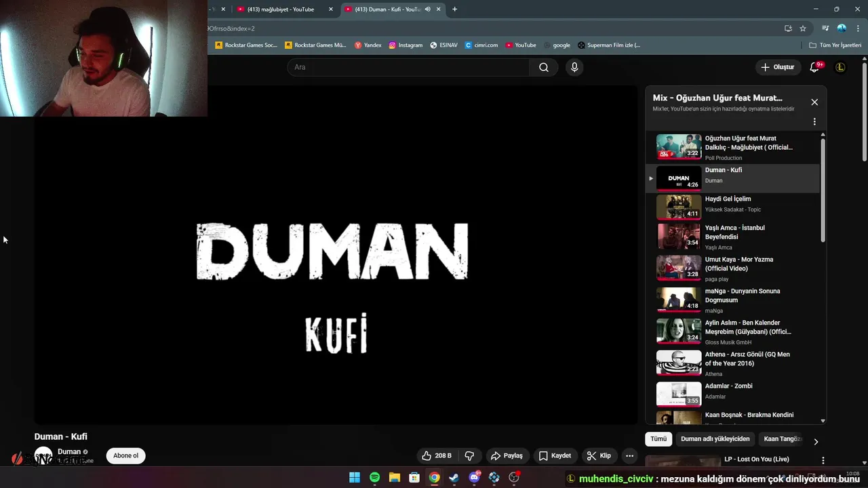This screenshot has height=488, width=868.
Task: Share the video with Paylaş
Action: [x=507, y=455]
